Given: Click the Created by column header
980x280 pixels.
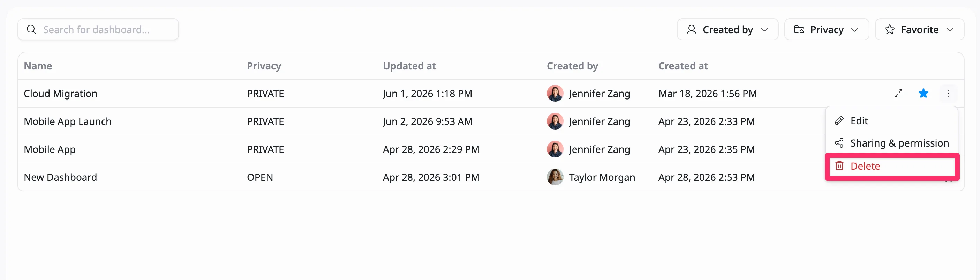Looking at the screenshot, I should point(572,66).
